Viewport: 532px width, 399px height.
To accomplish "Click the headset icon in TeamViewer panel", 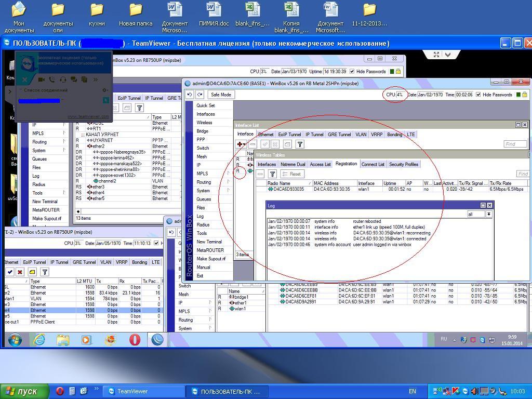I will pos(63,79).
